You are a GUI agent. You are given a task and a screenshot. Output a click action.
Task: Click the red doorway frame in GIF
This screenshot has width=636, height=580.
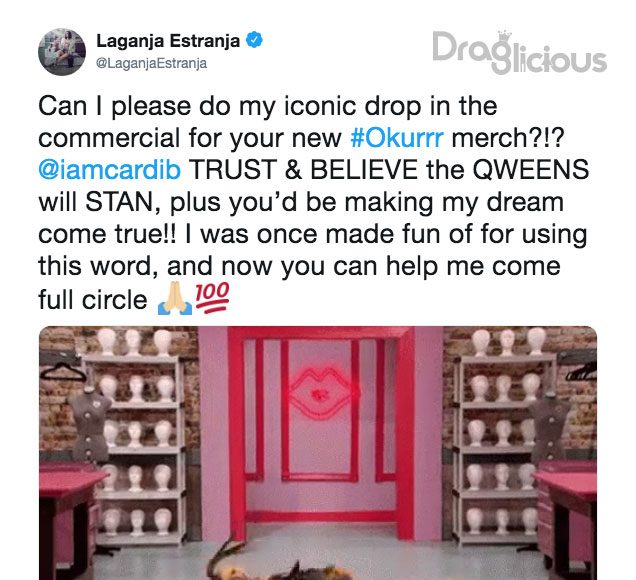pyautogui.click(x=320, y=430)
